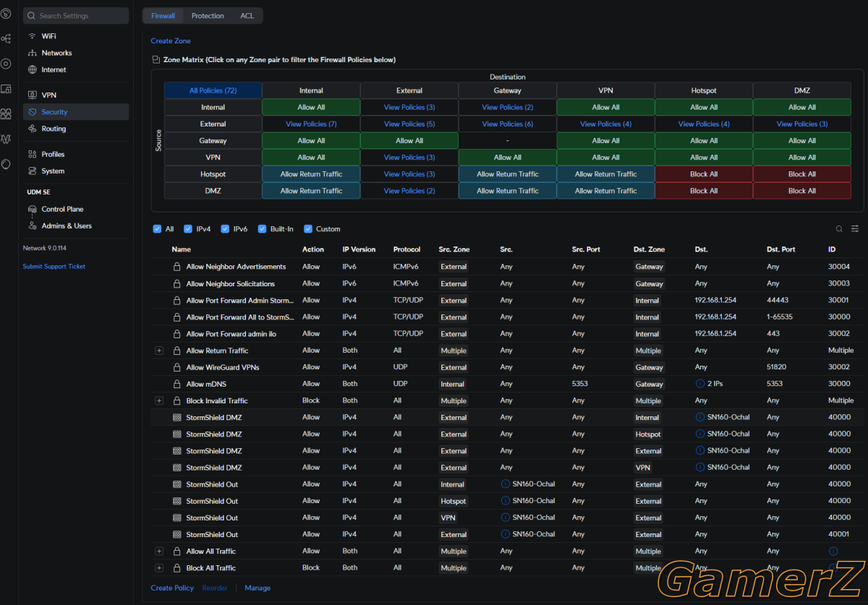Image resolution: width=868 pixels, height=605 pixels.
Task: Click the ID info icon for Allow All Traffic
Action: pos(833,552)
